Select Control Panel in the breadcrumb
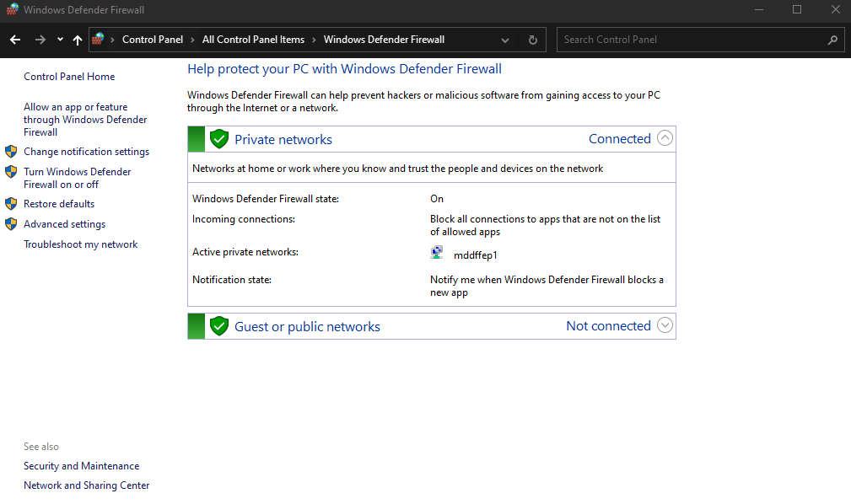 pos(153,40)
